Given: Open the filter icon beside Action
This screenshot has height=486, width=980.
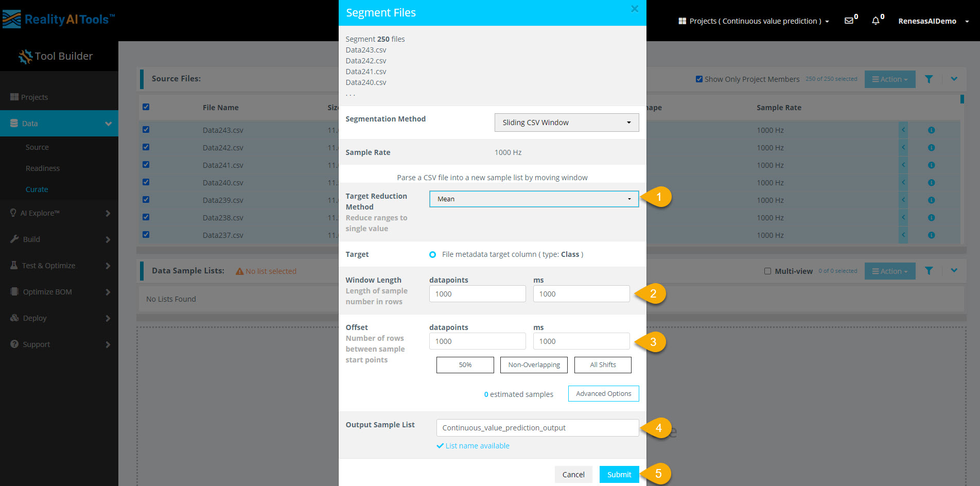Looking at the screenshot, I should [x=929, y=79].
